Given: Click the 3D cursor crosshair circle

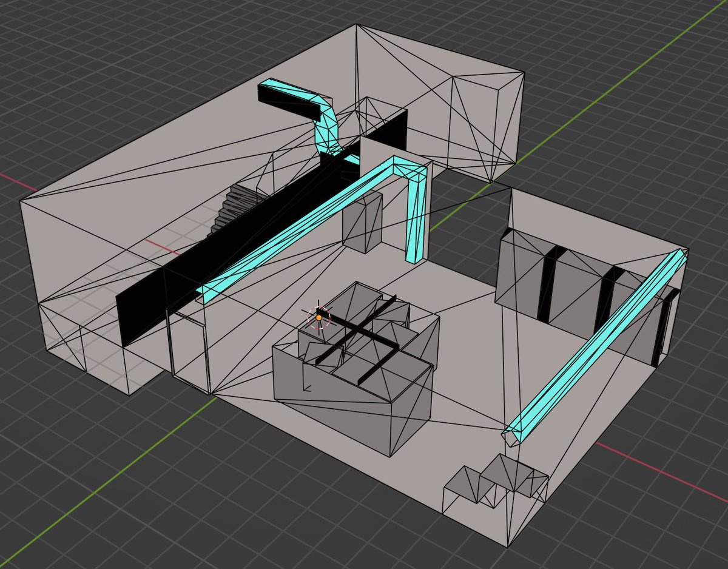Looking at the screenshot, I should (319, 317).
